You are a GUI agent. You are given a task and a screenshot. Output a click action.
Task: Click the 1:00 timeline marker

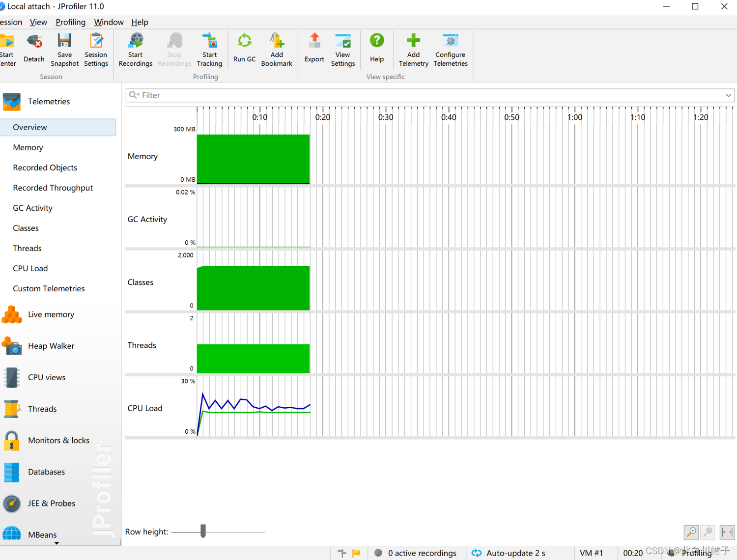(x=575, y=117)
